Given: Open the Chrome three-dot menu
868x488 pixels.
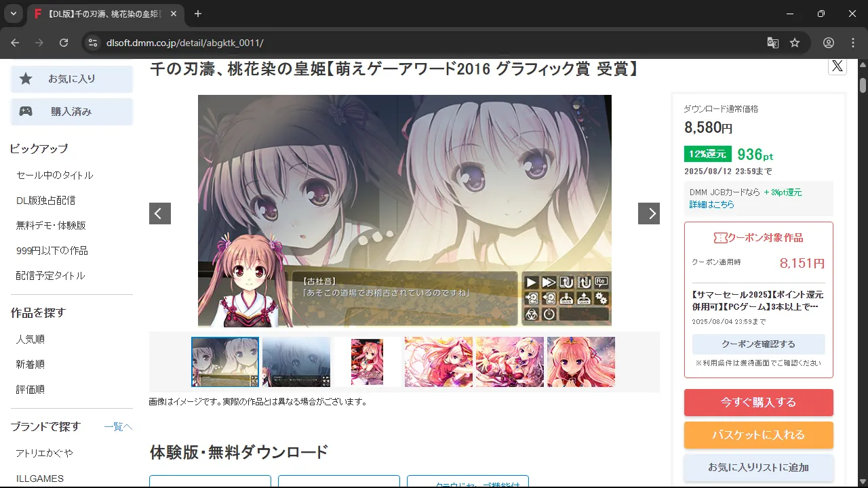Looking at the screenshot, I should point(853,43).
